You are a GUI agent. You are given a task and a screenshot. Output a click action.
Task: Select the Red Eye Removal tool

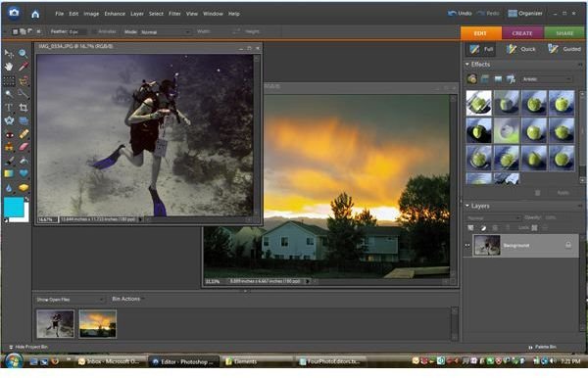(9, 134)
